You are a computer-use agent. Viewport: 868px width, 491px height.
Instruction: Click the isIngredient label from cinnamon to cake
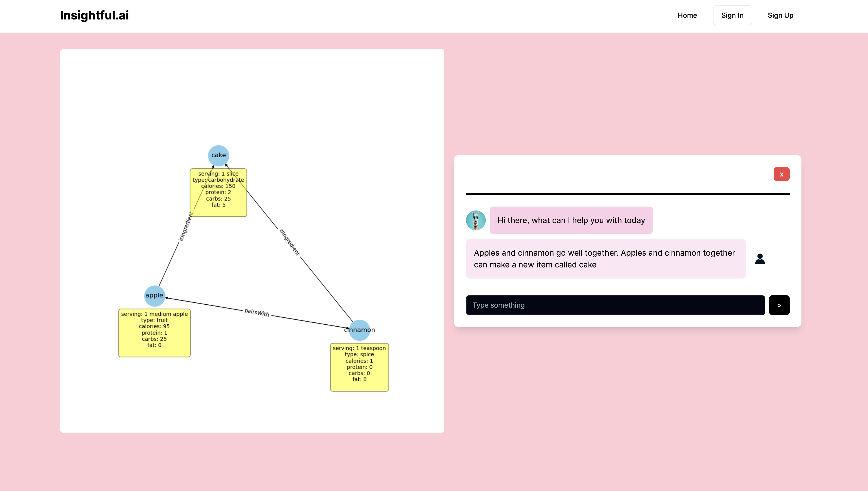[289, 242]
